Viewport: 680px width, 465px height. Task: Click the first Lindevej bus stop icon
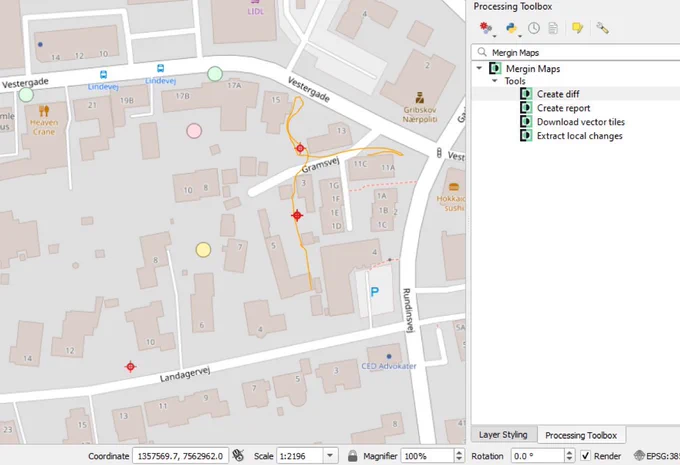tap(103, 75)
